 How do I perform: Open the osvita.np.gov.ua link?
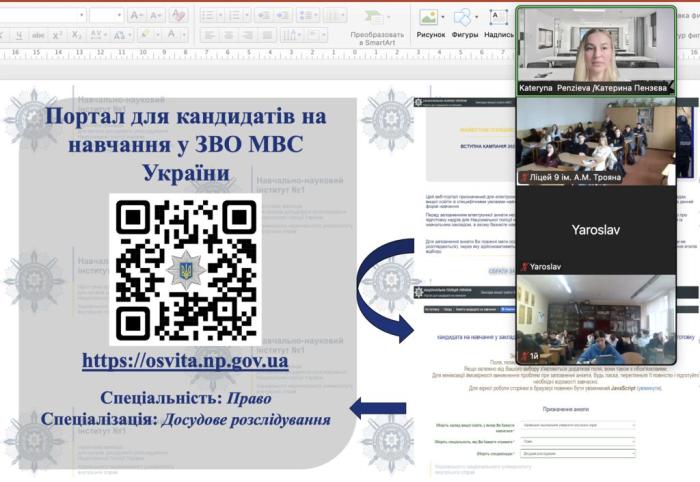[x=185, y=361]
